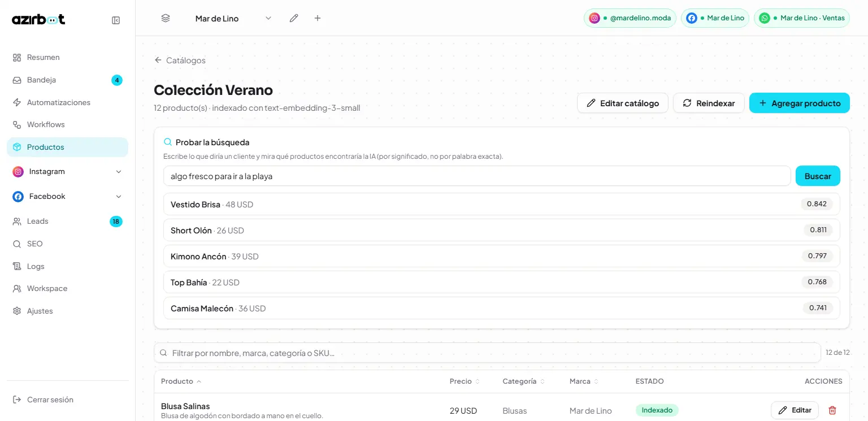Image resolution: width=868 pixels, height=421 pixels.
Task: Click the Buscar button
Action: click(818, 176)
